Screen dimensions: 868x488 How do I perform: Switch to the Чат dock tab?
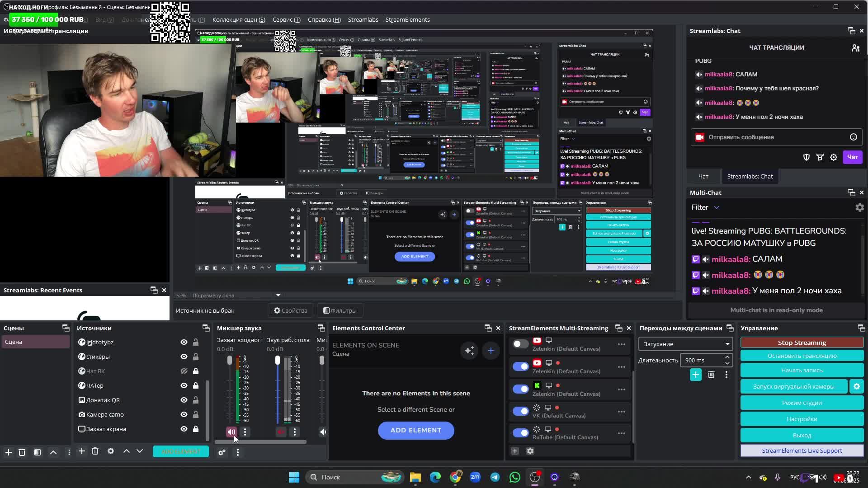pos(703,176)
